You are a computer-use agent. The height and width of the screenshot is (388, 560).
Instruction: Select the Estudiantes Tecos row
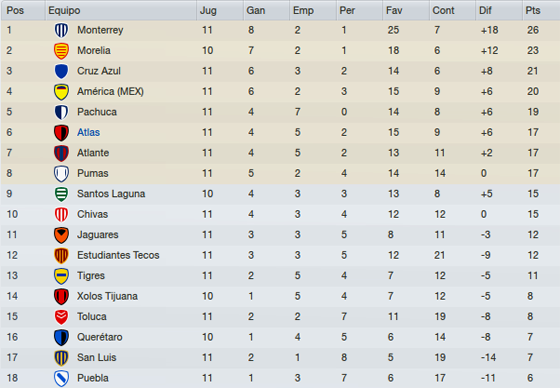point(280,255)
